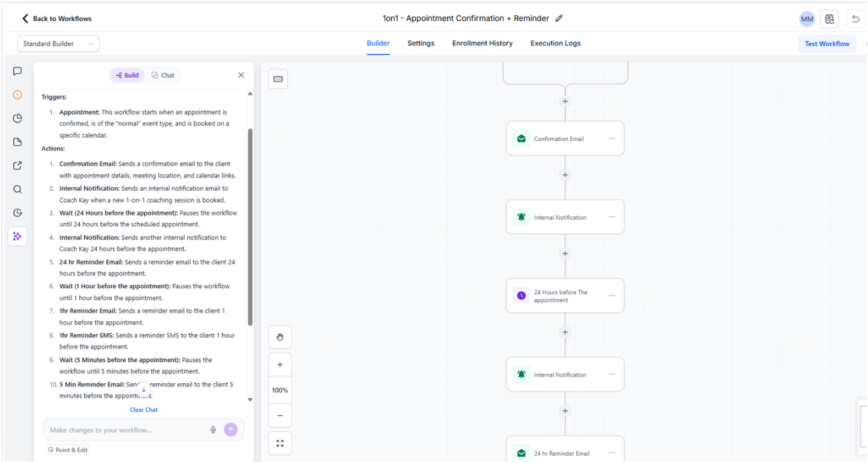Image resolution: width=868 pixels, height=463 pixels.
Task: Open the comments icon in left sidebar
Action: (x=18, y=71)
